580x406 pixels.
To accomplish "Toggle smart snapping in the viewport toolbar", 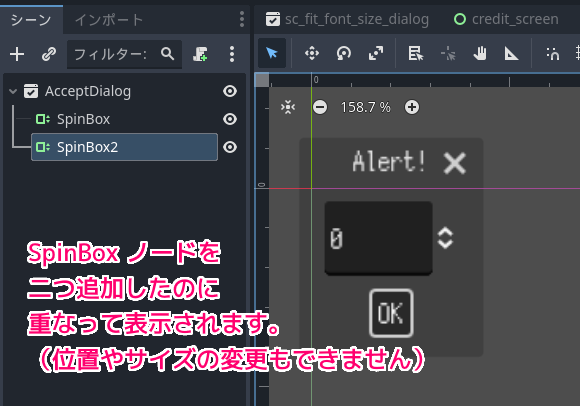I will [553, 54].
